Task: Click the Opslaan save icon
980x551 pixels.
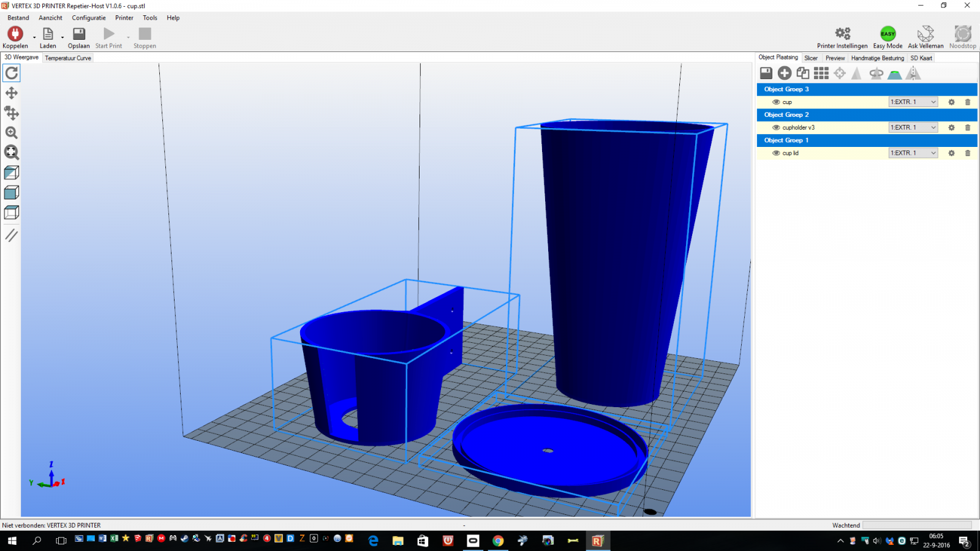Action: 79,34
